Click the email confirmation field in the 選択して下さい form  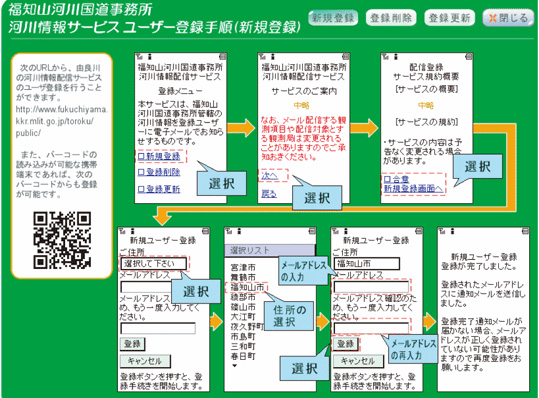click(x=158, y=328)
